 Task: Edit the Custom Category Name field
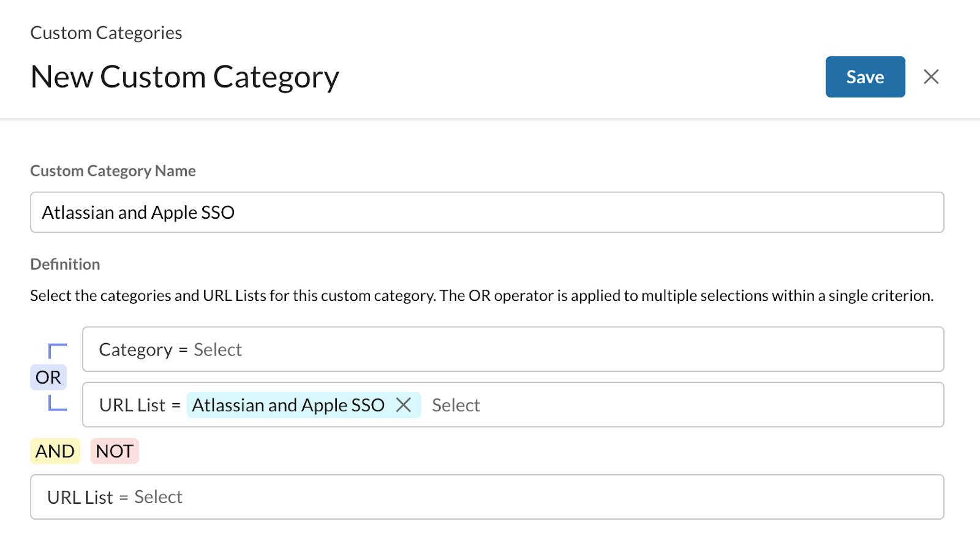(487, 212)
